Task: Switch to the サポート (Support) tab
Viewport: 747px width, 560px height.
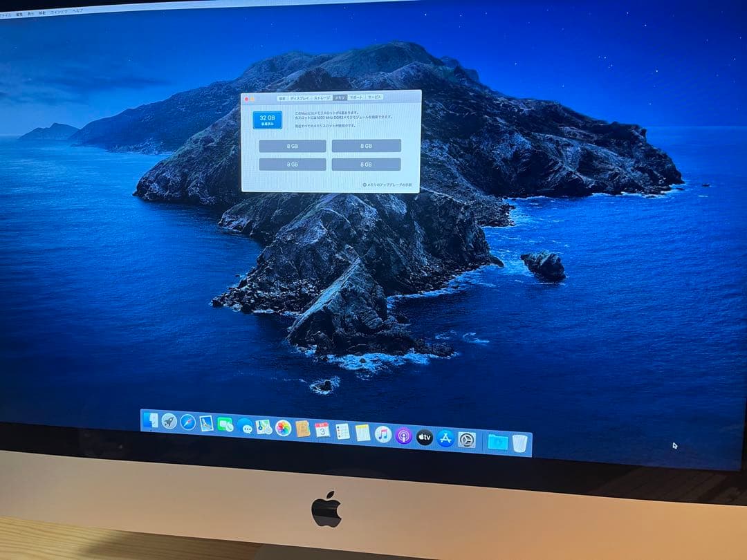Action: pyautogui.click(x=356, y=97)
